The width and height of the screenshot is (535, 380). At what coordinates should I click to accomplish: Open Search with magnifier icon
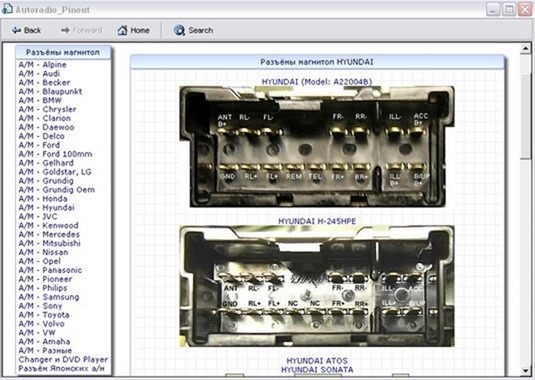pos(179,30)
